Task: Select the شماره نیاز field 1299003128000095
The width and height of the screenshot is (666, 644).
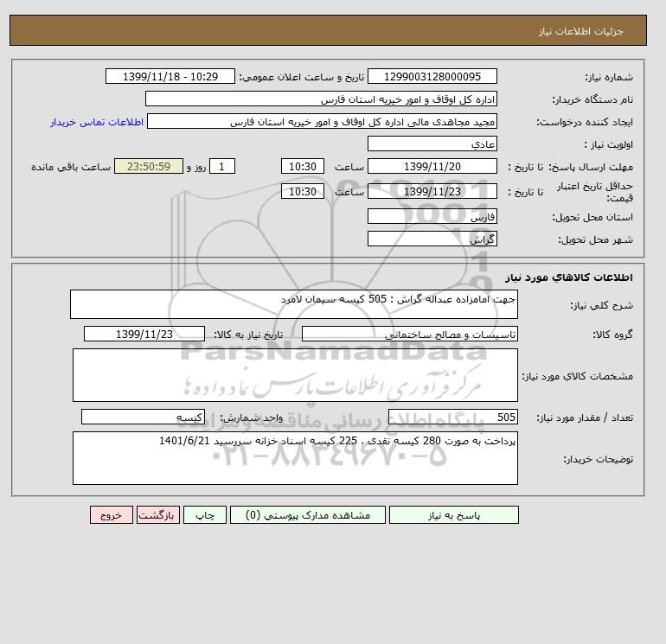Action: coord(432,76)
